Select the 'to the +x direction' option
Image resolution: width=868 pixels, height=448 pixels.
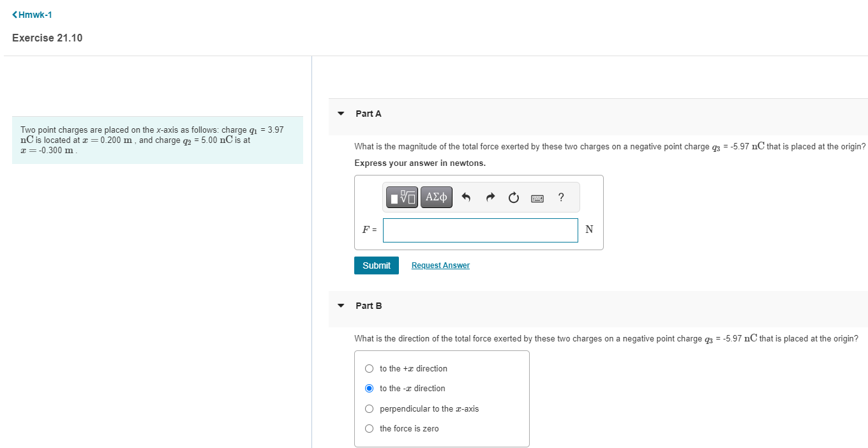[x=369, y=368]
